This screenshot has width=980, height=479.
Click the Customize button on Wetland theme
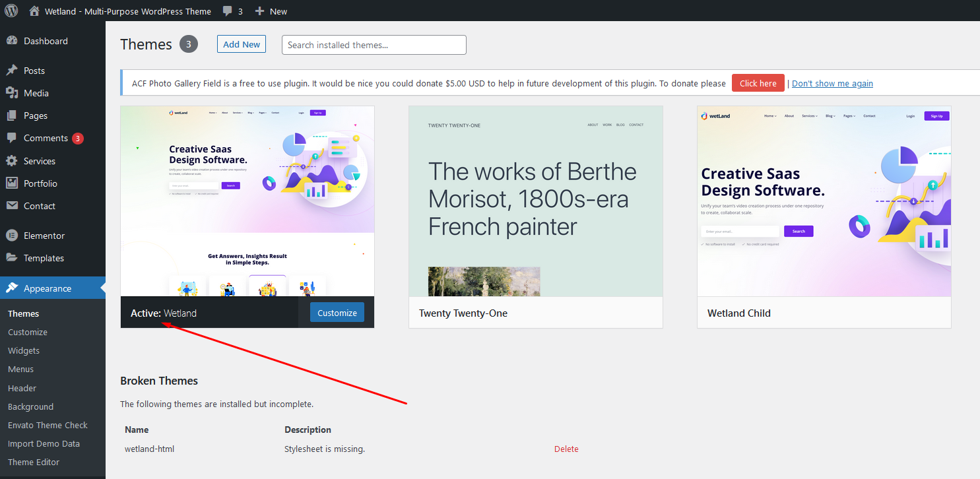pyautogui.click(x=337, y=313)
